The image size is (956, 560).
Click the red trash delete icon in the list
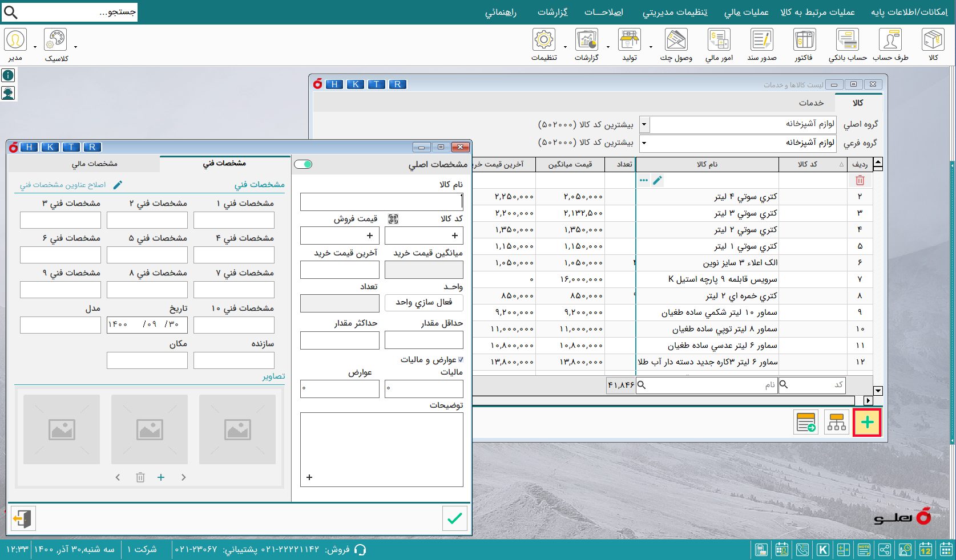(x=860, y=180)
